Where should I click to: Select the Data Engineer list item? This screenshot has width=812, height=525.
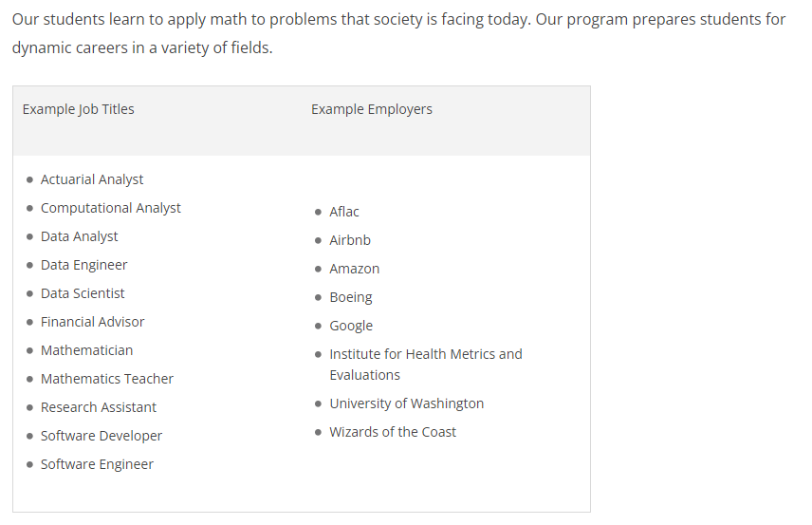coord(83,265)
